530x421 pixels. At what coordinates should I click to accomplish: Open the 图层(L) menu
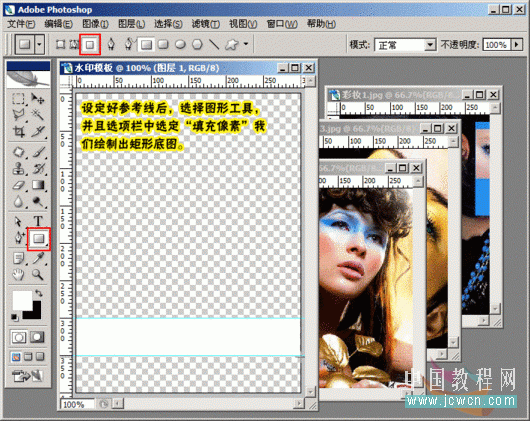131,24
